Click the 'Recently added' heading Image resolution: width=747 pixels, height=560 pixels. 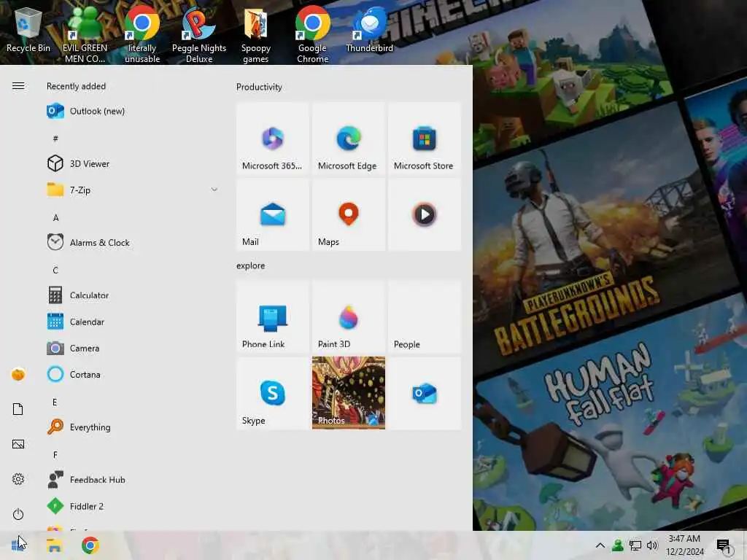click(x=76, y=86)
